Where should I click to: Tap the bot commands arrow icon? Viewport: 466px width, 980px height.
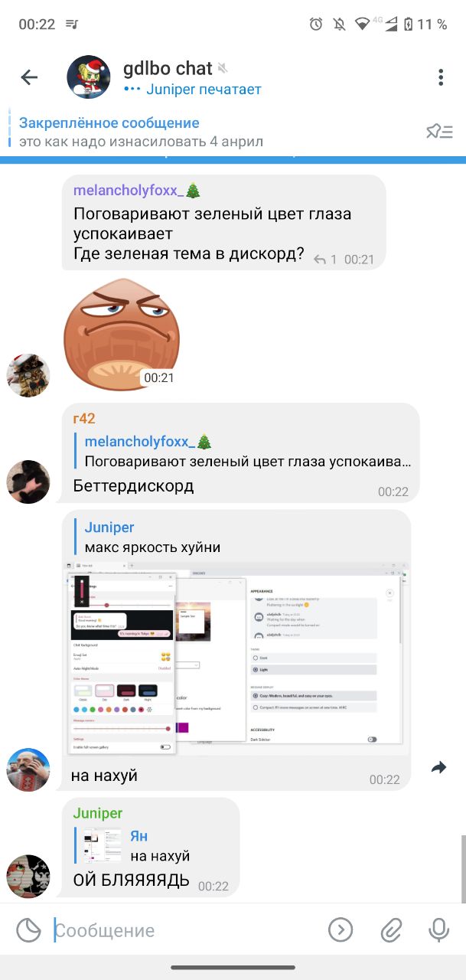pyautogui.click(x=341, y=930)
